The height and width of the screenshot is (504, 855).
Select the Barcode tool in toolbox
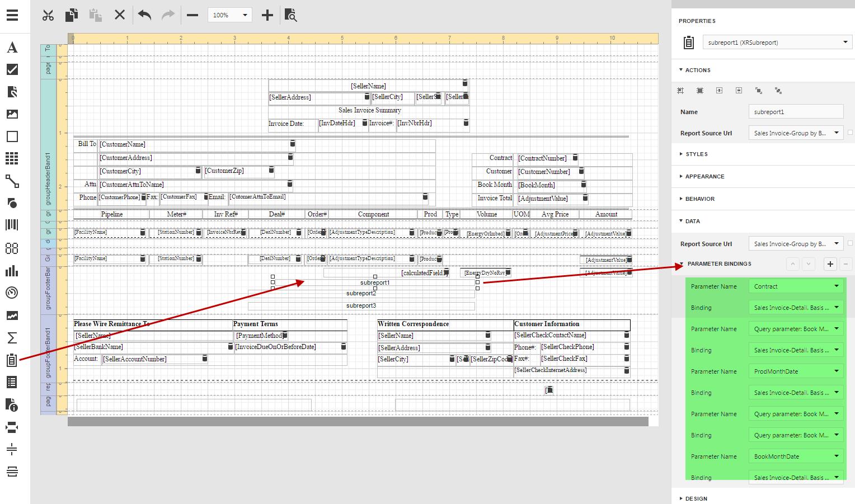click(x=12, y=225)
